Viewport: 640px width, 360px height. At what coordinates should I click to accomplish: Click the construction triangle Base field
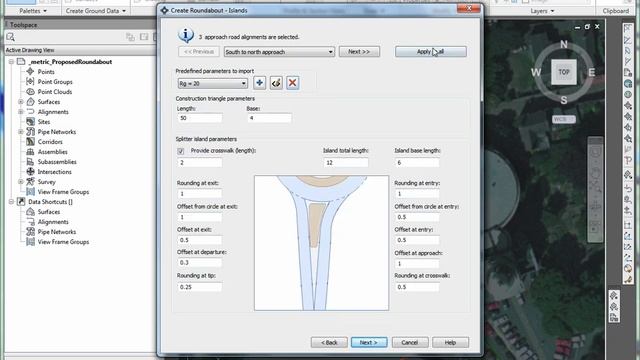tap(269, 118)
